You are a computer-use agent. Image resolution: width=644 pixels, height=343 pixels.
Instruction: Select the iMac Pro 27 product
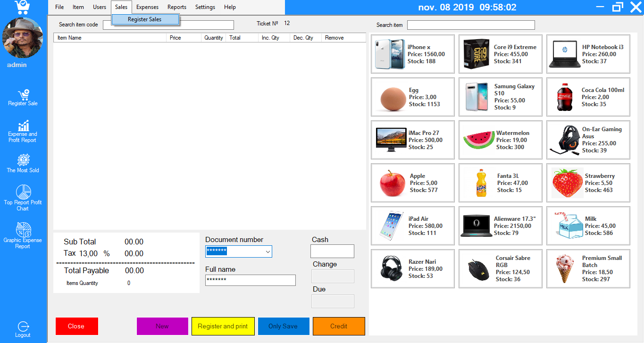(413, 140)
